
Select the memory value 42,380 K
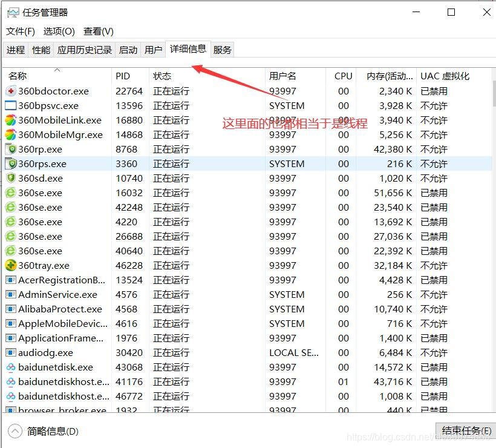(393, 149)
